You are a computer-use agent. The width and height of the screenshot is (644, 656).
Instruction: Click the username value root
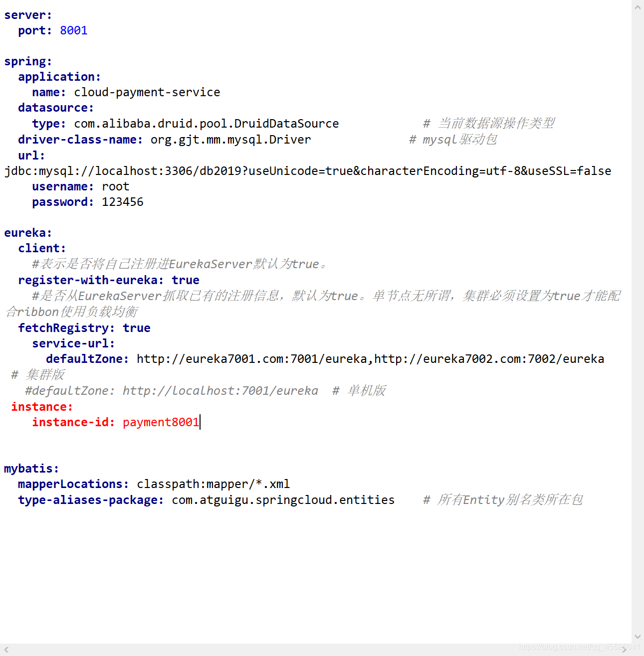[116, 186]
